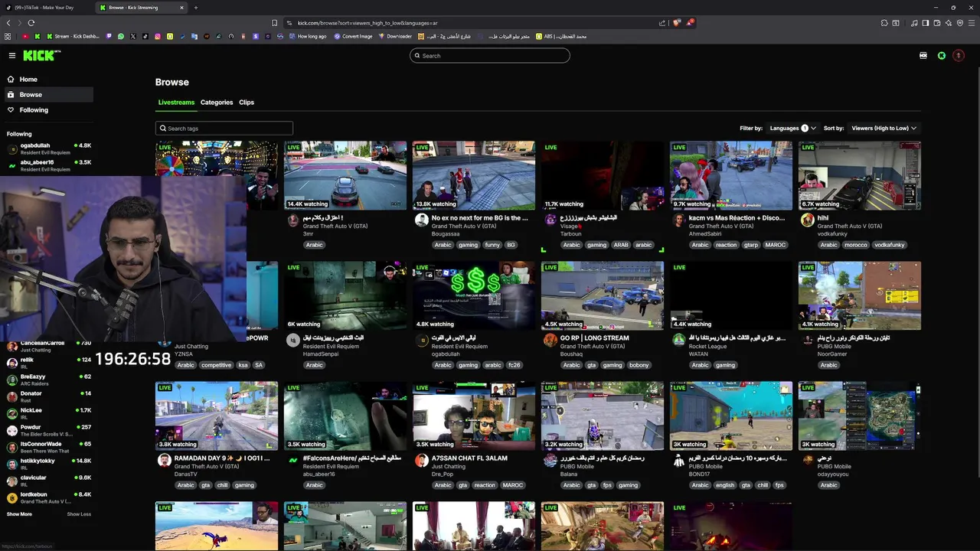980x551 pixels.
Task: Select the 'fc26' tag under ogabdullah
Action: (x=514, y=365)
